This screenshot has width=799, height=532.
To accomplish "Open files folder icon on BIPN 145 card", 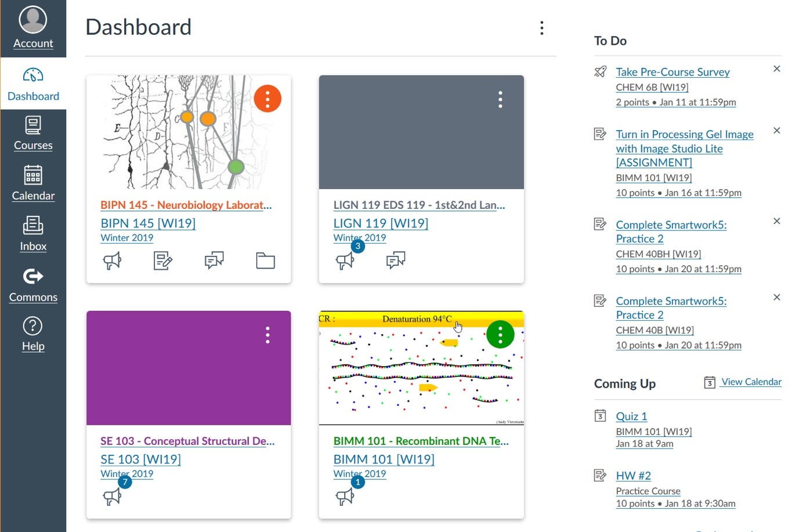I will coord(265,261).
